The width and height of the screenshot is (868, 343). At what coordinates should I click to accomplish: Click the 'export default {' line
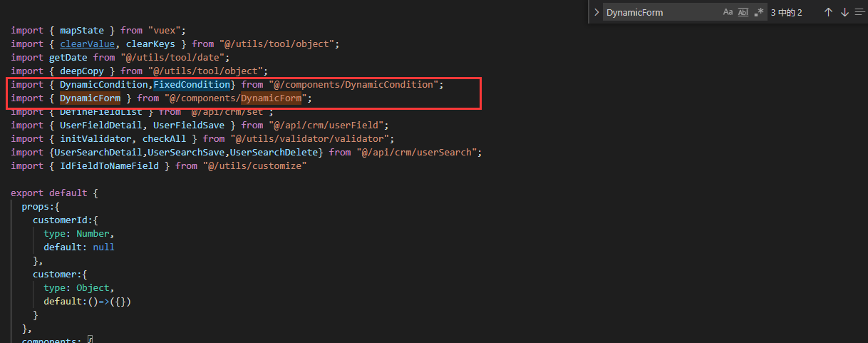click(55, 193)
